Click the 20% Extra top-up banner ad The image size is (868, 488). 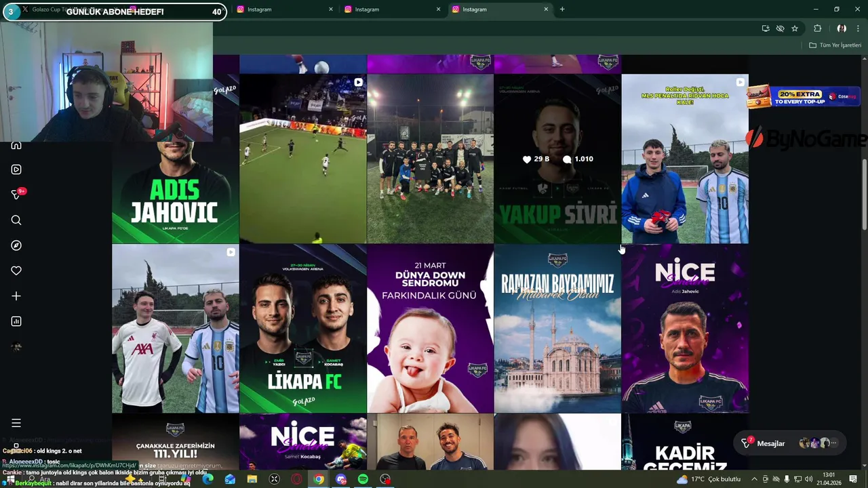pyautogui.click(x=804, y=97)
